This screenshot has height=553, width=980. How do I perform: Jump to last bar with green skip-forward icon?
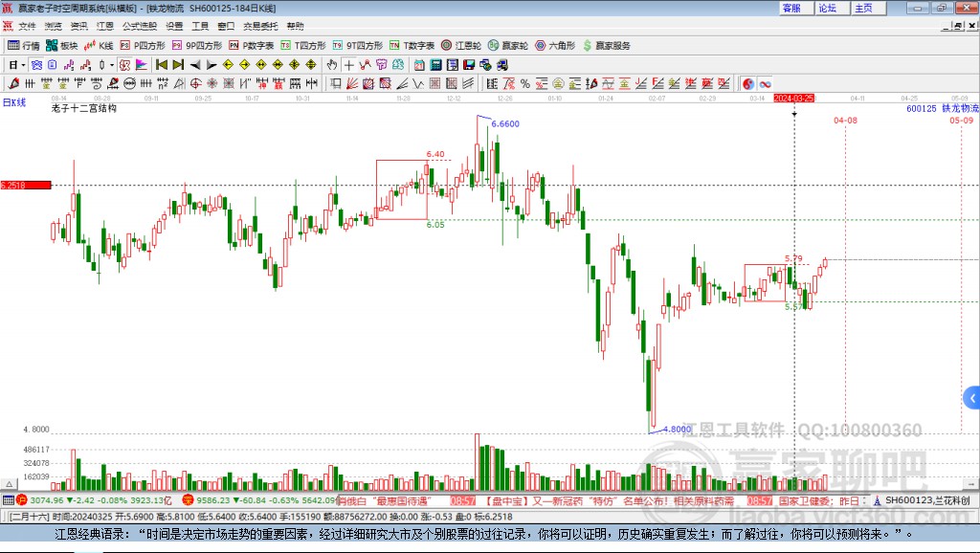coord(178,65)
